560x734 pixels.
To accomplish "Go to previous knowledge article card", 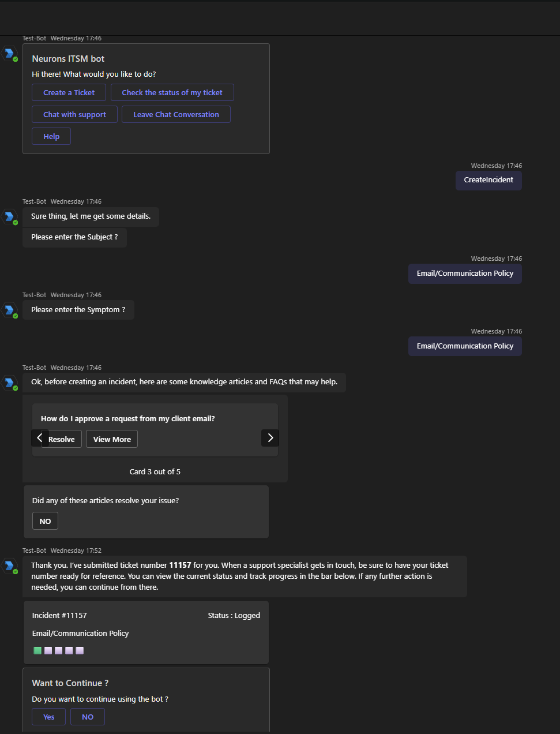I will click(39, 438).
